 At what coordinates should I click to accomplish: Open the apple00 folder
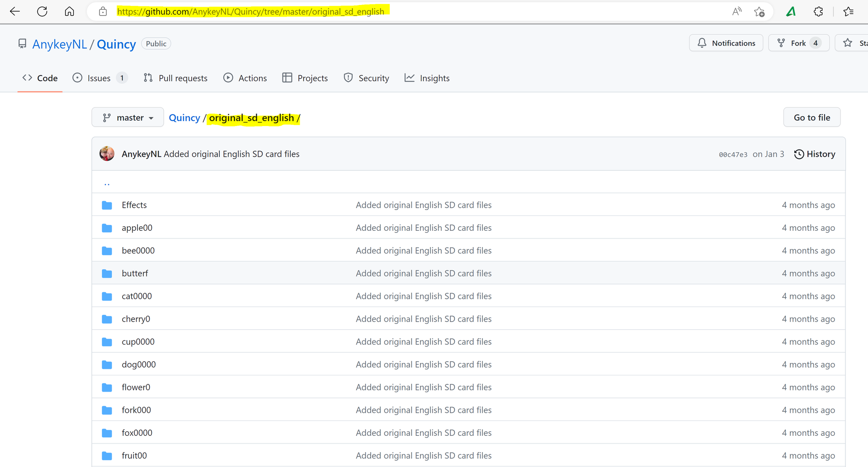point(137,228)
